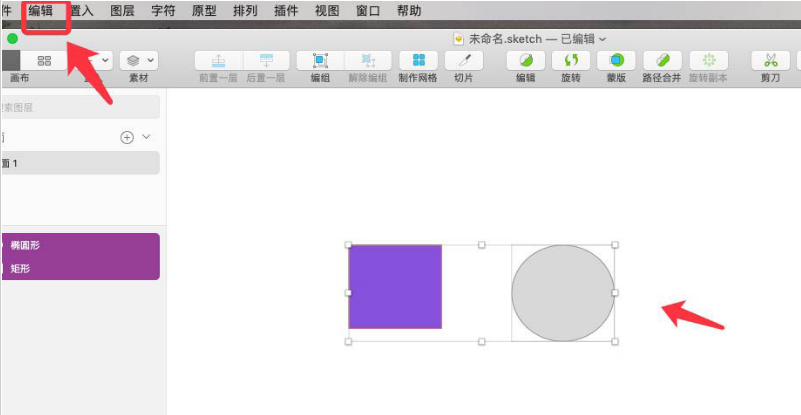The height and width of the screenshot is (415, 801).
Task: Click the 编组 (Group) toolbar icon
Action: pyautogui.click(x=320, y=61)
